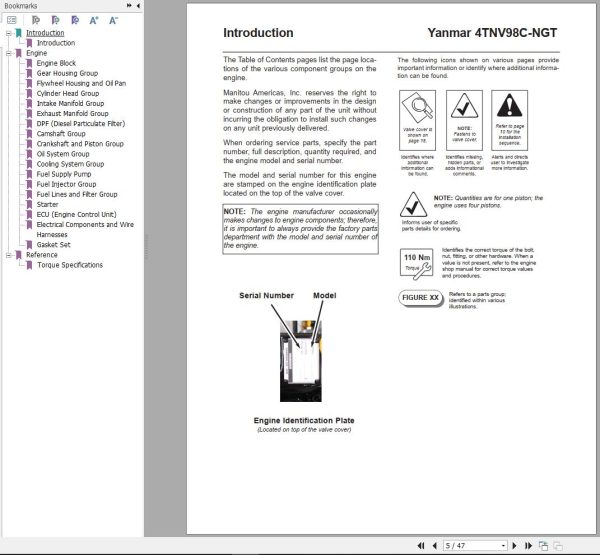Click the warning triangle icon box
Viewport: 600px width, 555px height.
pos(509,120)
